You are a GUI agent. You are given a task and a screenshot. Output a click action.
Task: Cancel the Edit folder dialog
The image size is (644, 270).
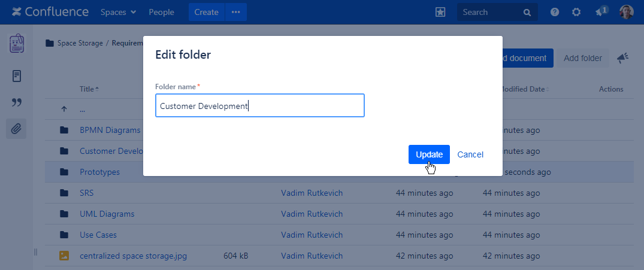(470, 154)
